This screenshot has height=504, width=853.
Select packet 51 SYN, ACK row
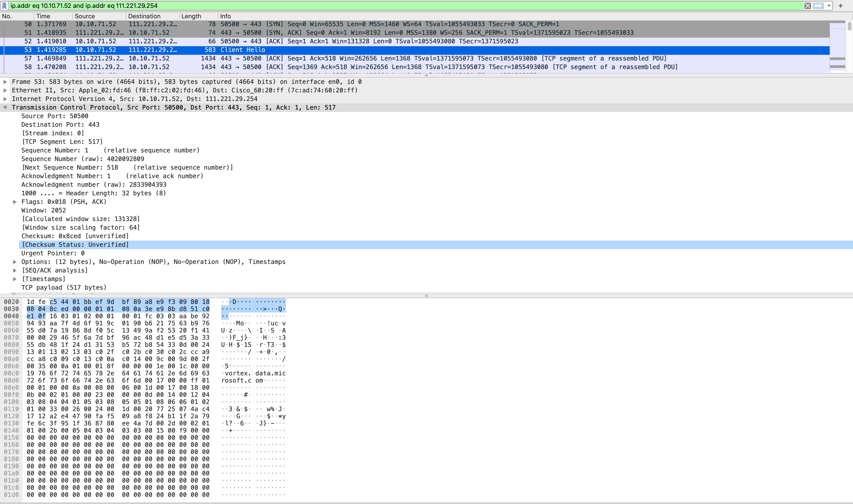click(415, 33)
